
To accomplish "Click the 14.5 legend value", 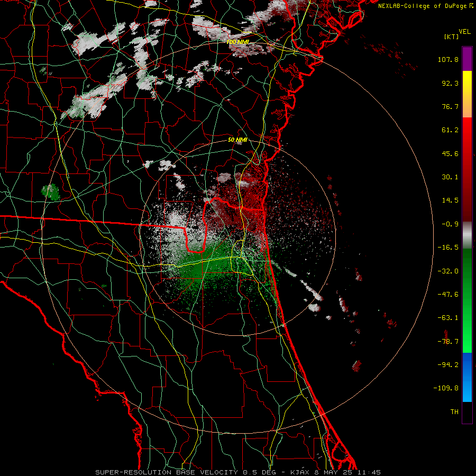I will (x=450, y=200).
